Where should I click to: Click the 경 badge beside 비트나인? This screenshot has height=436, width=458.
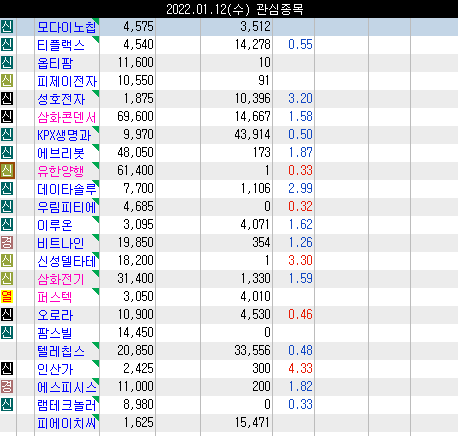[x=7, y=243]
